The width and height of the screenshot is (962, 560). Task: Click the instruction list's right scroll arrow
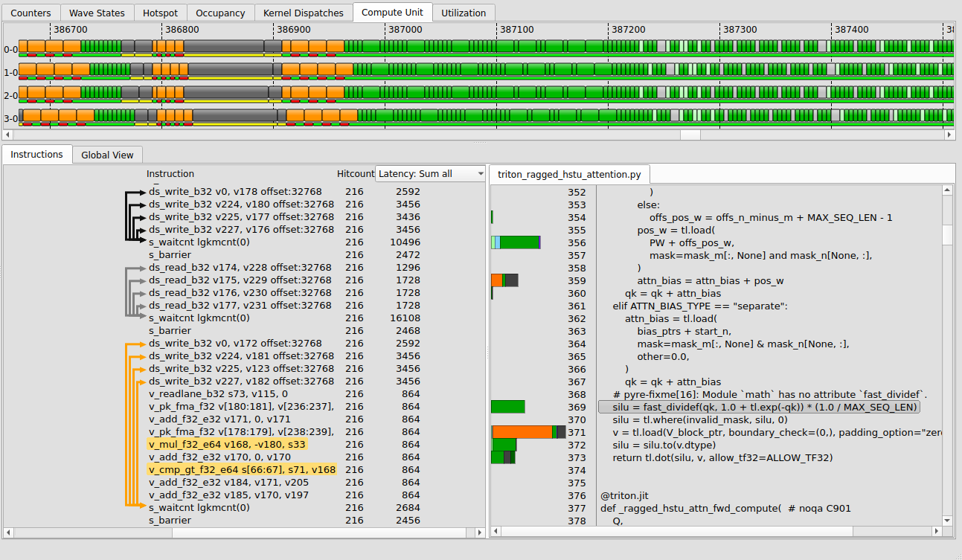pyautogui.click(x=480, y=532)
